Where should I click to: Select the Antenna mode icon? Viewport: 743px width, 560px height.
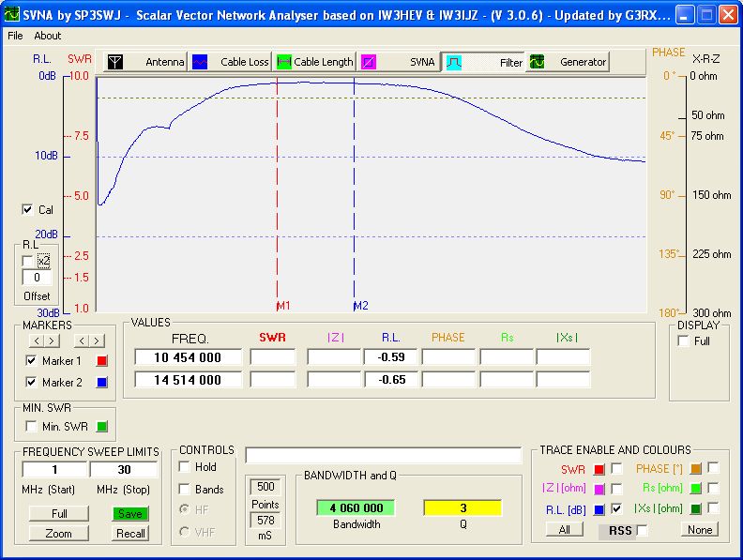114,62
